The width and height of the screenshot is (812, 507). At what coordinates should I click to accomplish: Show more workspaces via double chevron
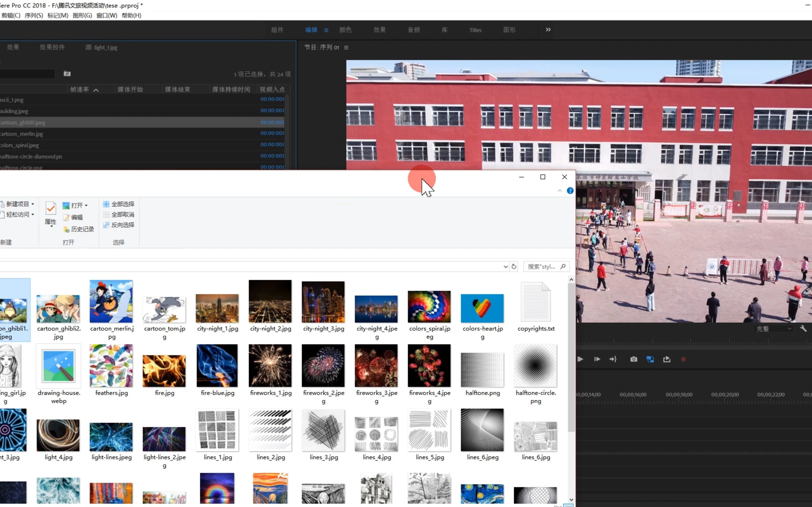(x=548, y=30)
